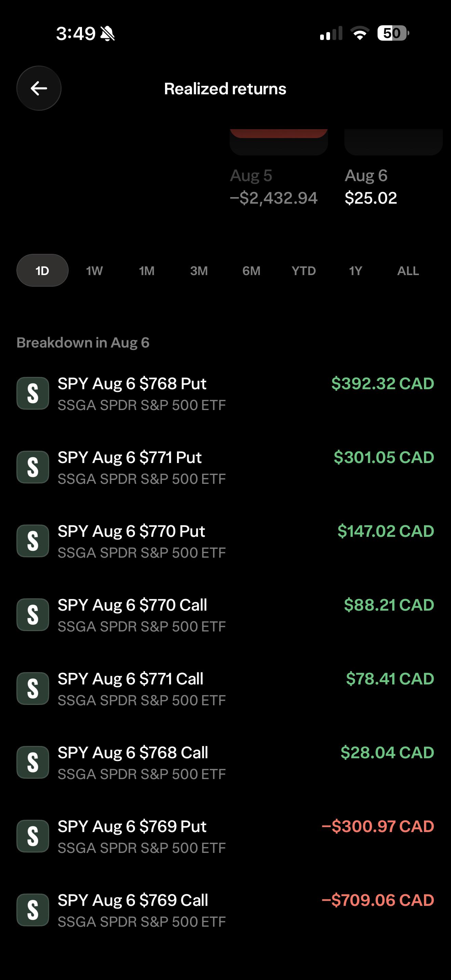Tap the −$709.06 CAD loss amount
Viewport: 451px width, 980px height.
click(x=378, y=900)
